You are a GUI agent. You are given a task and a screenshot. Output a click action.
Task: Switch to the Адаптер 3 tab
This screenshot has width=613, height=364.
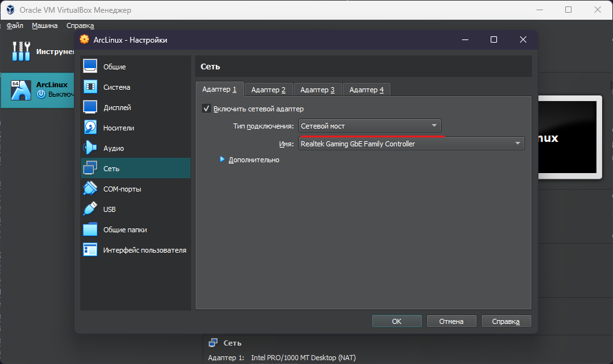click(x=317, y=90)
